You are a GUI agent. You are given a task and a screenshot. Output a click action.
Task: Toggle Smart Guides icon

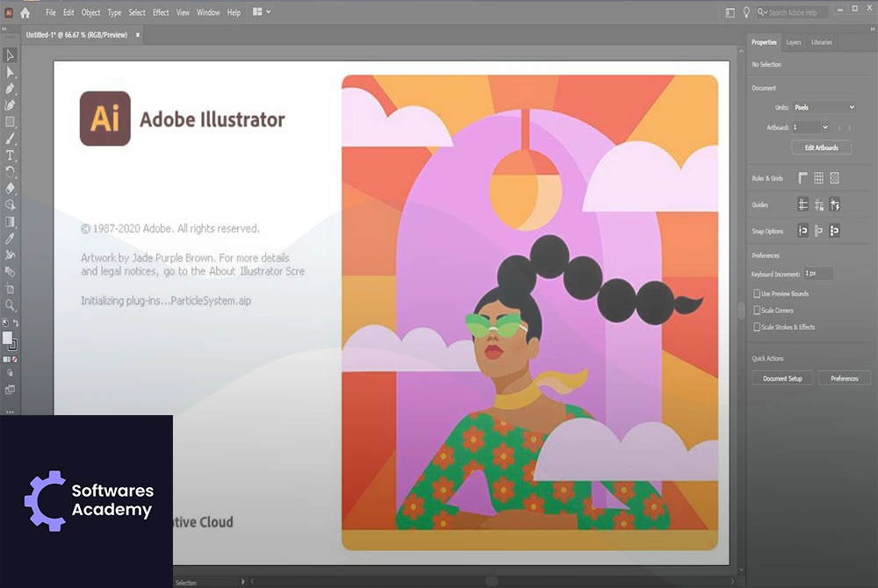(834, 204)
